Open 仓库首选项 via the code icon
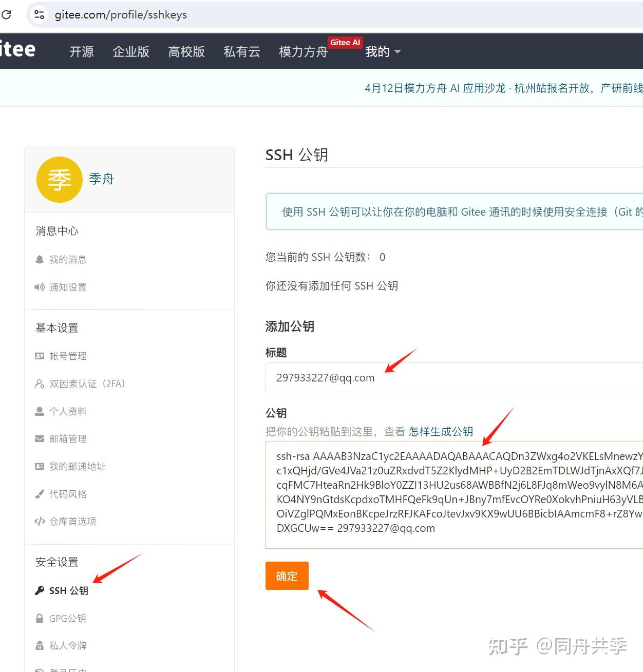The height and width of the screenshot is (672, 643). [72, 521]
